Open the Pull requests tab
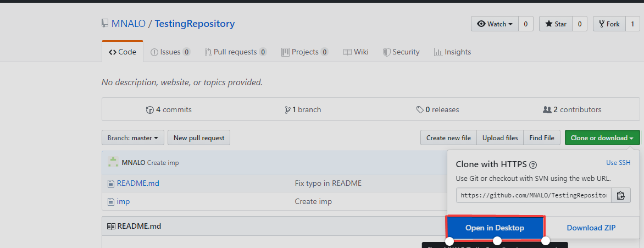The image size is (644, 248). 235,52
